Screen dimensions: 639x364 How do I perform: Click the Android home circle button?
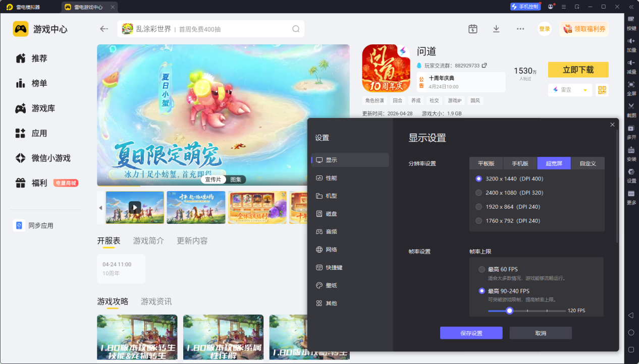point(631,332)
